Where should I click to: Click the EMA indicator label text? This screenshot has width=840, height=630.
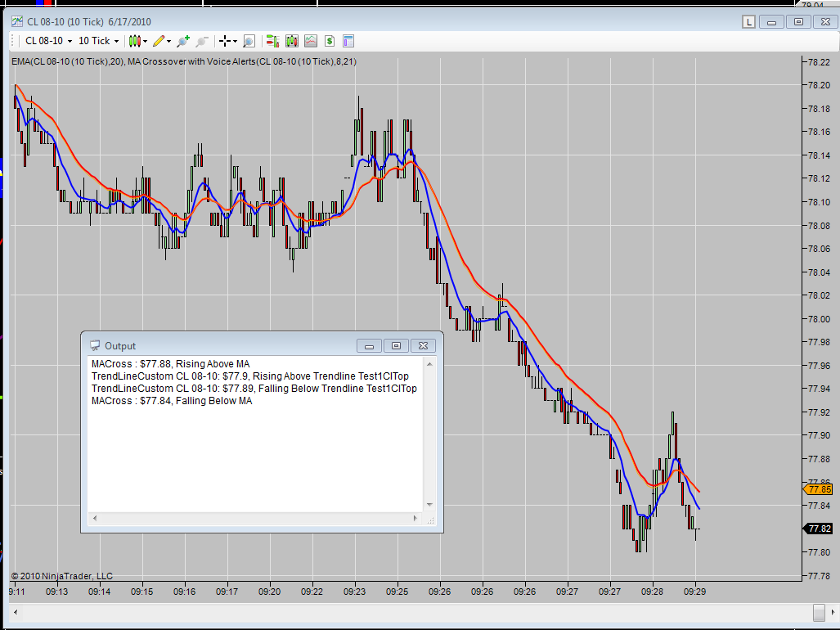[68, 61]
